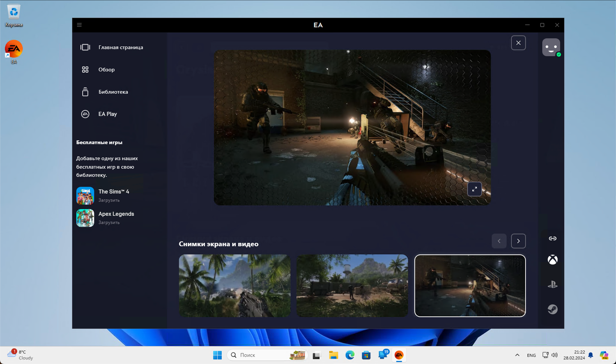Click the chain link accounts icon
Viewport: 616px width, 364px height.
(553, 238)
